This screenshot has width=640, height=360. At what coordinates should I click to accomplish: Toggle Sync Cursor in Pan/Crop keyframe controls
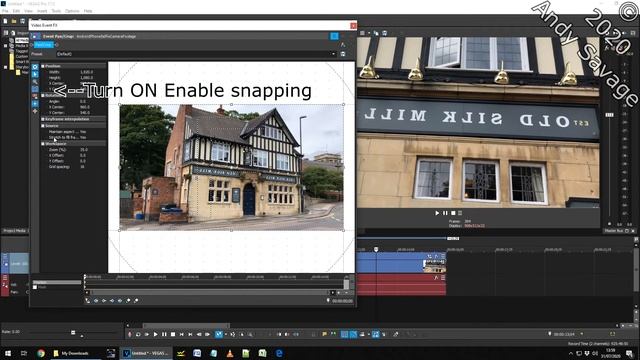click(x=87, y=300)
